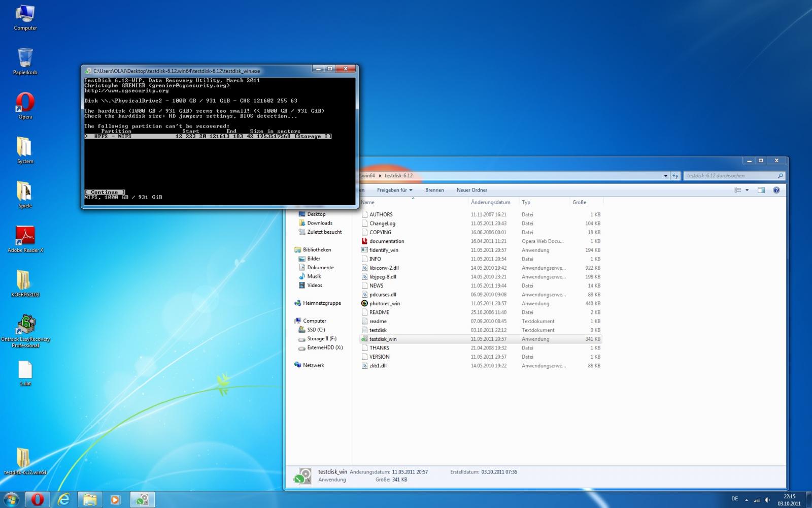Open the view options dropdown arrow
Viewport: 812px width, 508px height.
point(747,190)
